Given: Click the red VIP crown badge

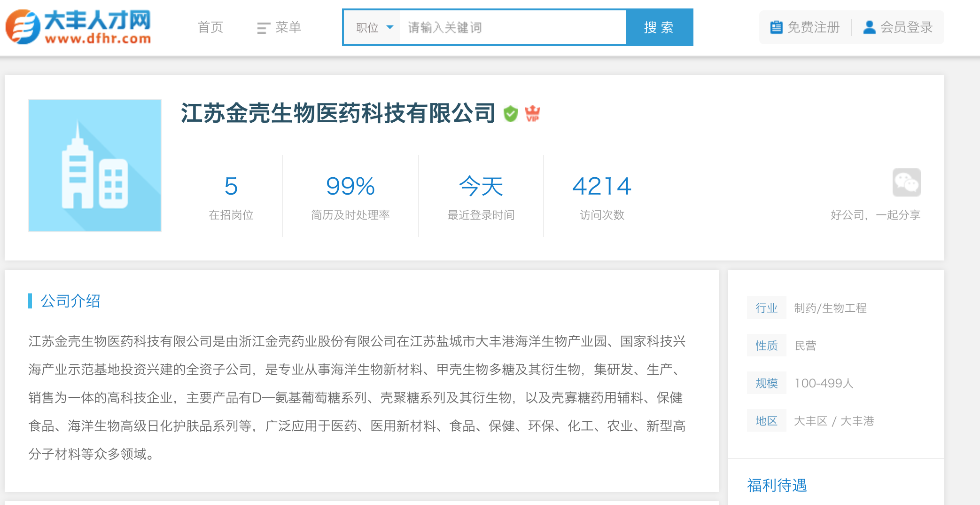Looking at the screenshot, I should 533,114.
